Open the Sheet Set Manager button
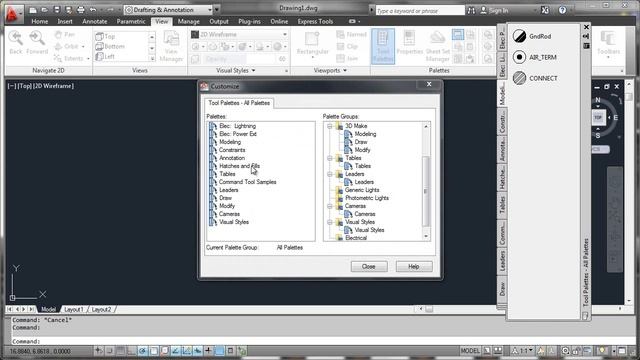Screen dimensions: 640x360 point(438,47)
